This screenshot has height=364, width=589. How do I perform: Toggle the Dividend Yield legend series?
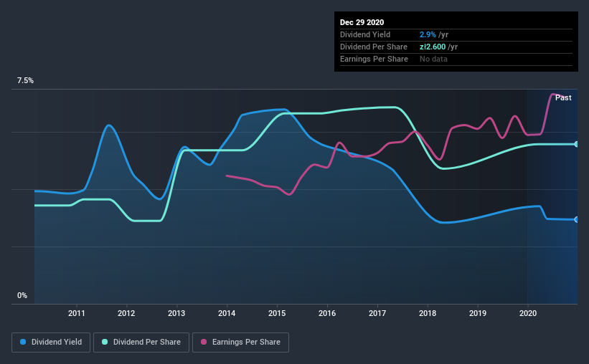pos(51,343)
